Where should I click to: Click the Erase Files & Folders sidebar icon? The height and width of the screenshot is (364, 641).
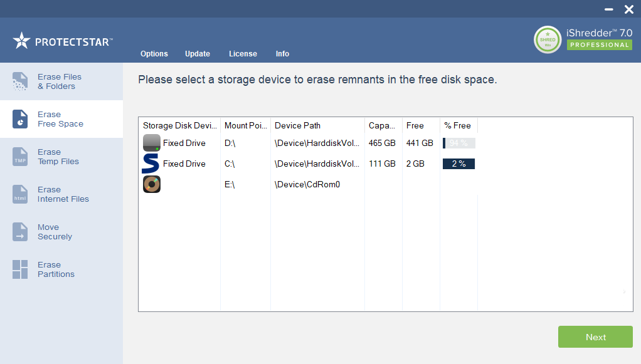20,81
